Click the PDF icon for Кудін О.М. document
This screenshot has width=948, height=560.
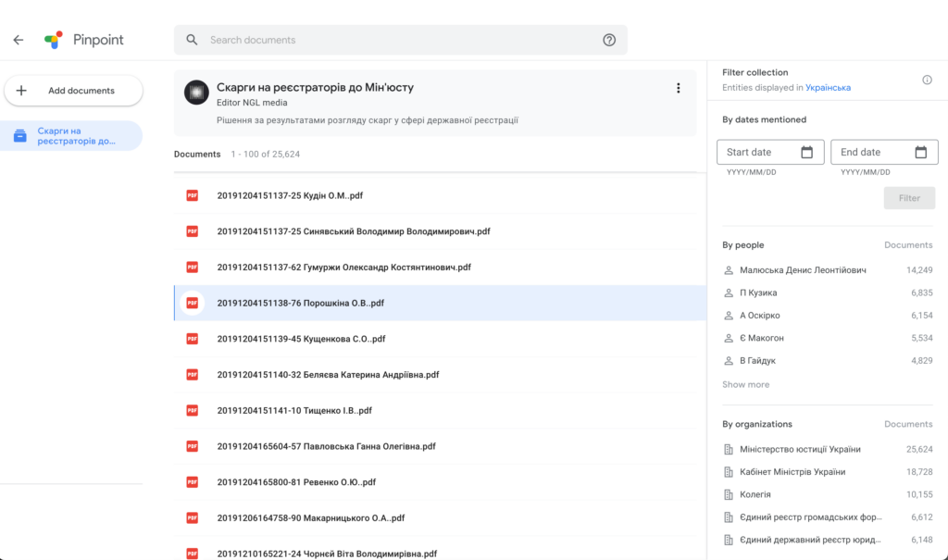point(193,195)
